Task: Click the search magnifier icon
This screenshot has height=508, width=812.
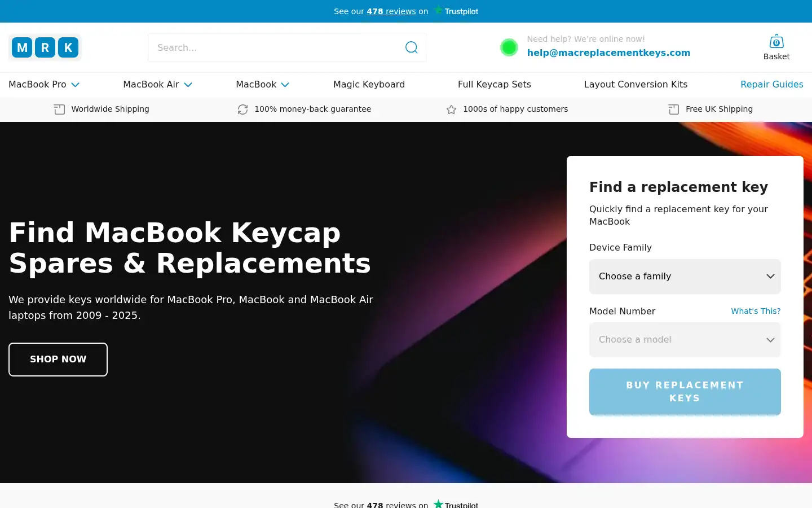Action: pyautogui.click(x=412, y=47)
